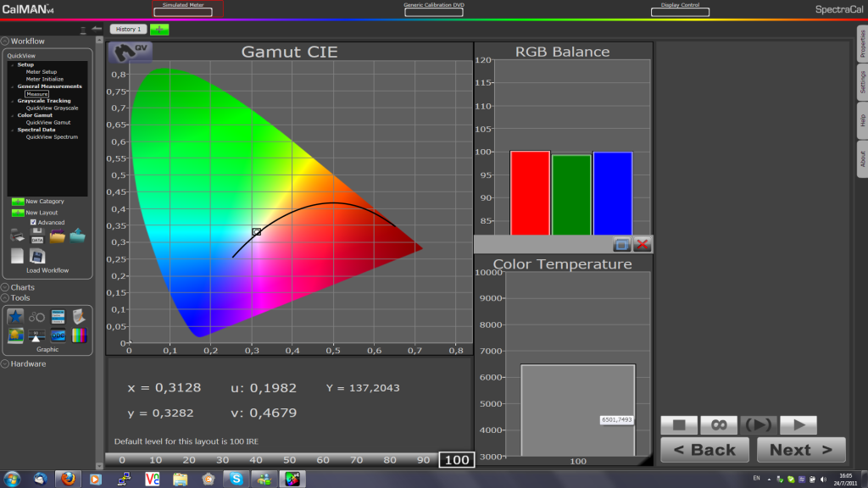868x488 pixels.
Task: Add new history tab with green plus
Action: [x=159, y=30]
